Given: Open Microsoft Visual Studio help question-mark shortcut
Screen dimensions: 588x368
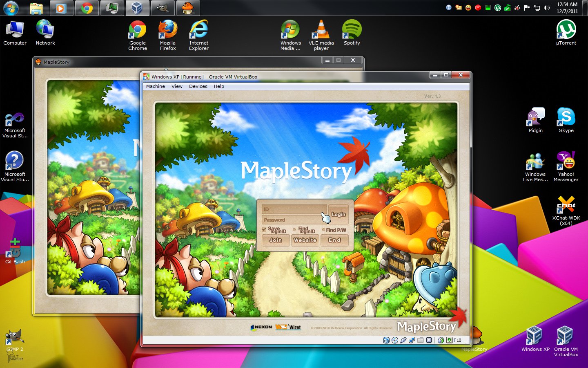Looking at the screenshot, I should click(15, 166).
